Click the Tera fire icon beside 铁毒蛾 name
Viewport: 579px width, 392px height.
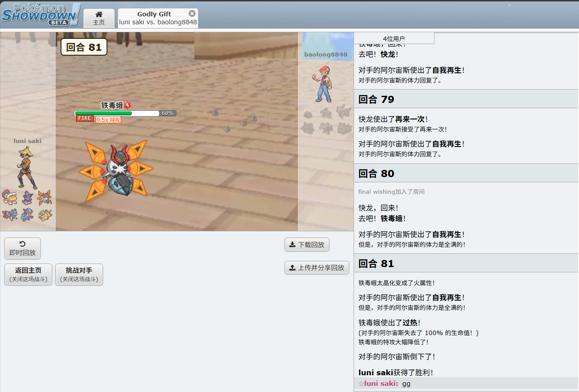[x=128, y=105]
